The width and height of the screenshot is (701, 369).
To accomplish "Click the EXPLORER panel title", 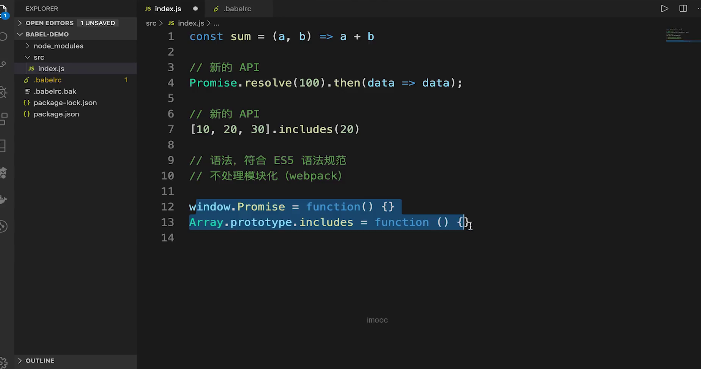I will point(42,8).
